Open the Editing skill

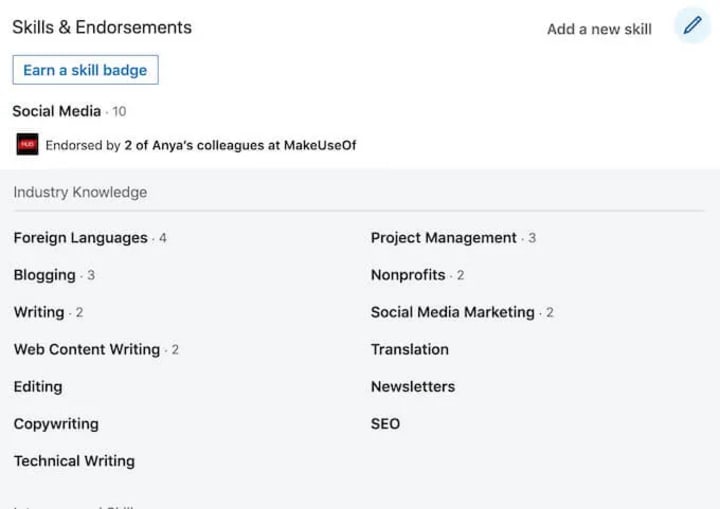point(38,386)
